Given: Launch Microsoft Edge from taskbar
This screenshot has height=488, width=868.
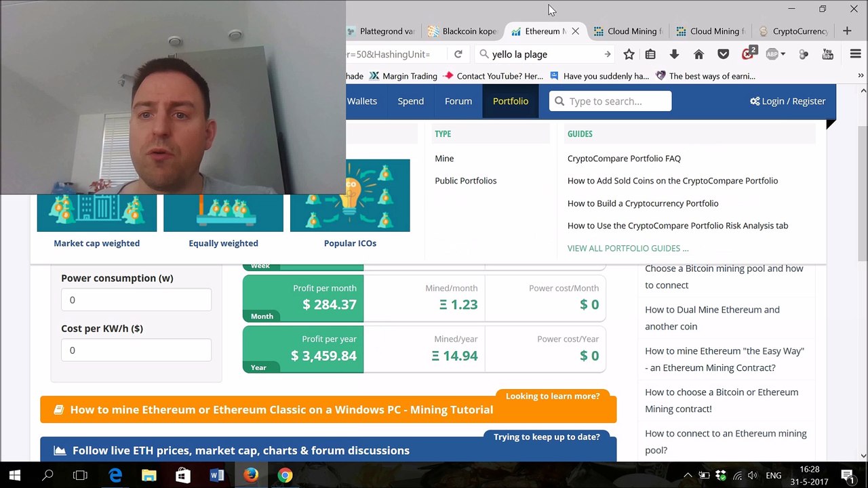Looking at the screenshot, I should coord(115,475).
